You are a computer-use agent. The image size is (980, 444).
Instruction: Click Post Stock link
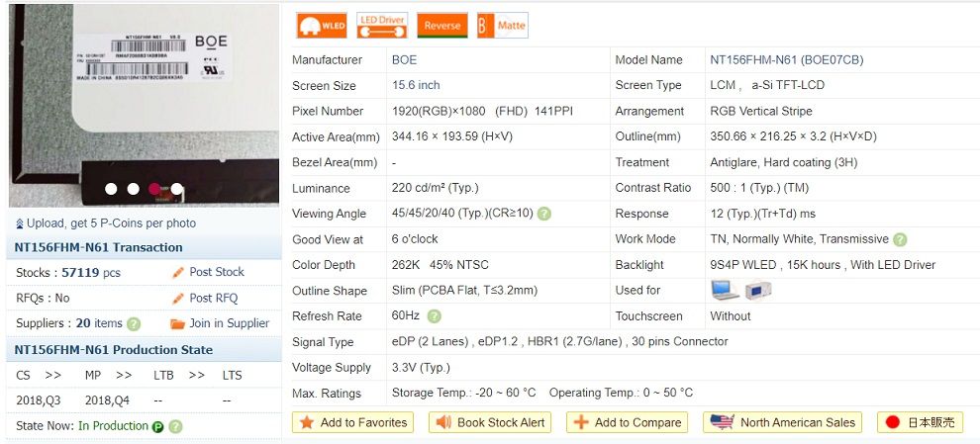click(x=216, y=272)
